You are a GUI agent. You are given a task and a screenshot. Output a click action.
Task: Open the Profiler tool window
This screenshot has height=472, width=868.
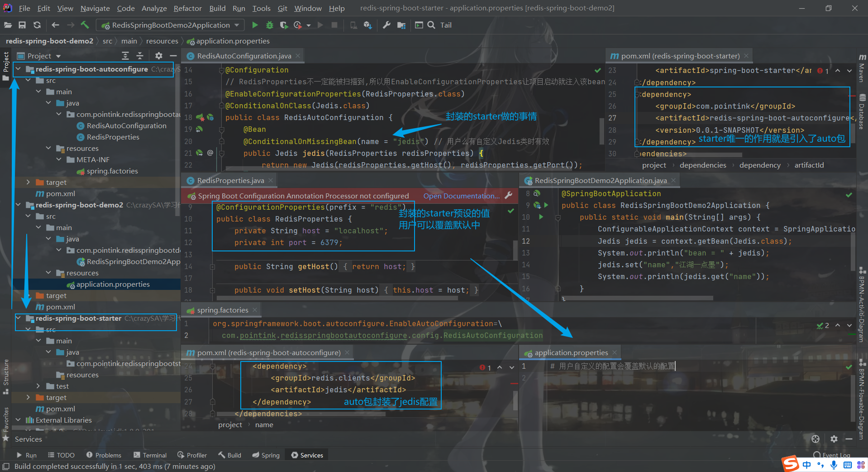tap(192, 455)
